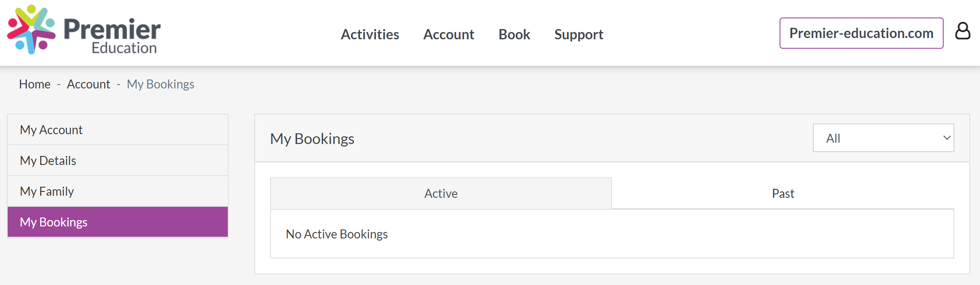
Task: Click the colorful star logo graphic
Action: [31, 29]
